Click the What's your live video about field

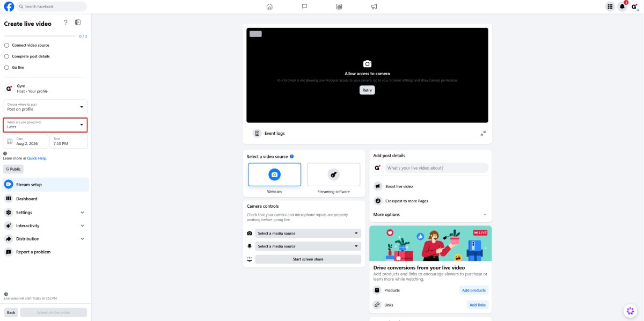click(x=437, y=168)
